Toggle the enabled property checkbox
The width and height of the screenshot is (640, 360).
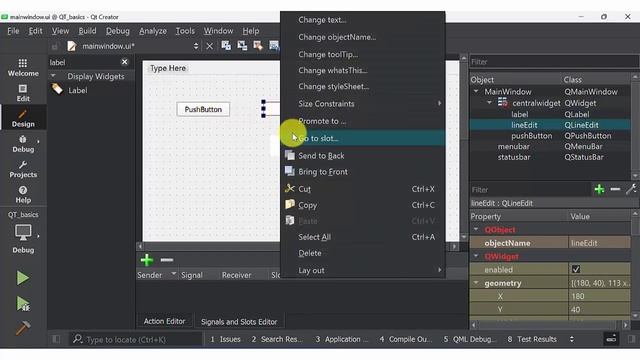(x=576, y=269)
